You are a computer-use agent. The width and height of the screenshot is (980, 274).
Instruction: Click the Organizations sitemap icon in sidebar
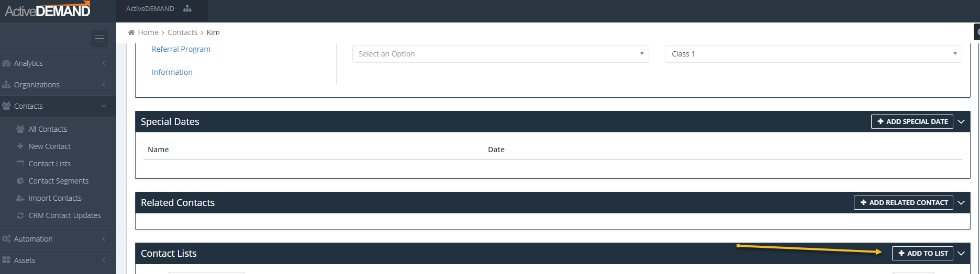click(x=6, y=85)
